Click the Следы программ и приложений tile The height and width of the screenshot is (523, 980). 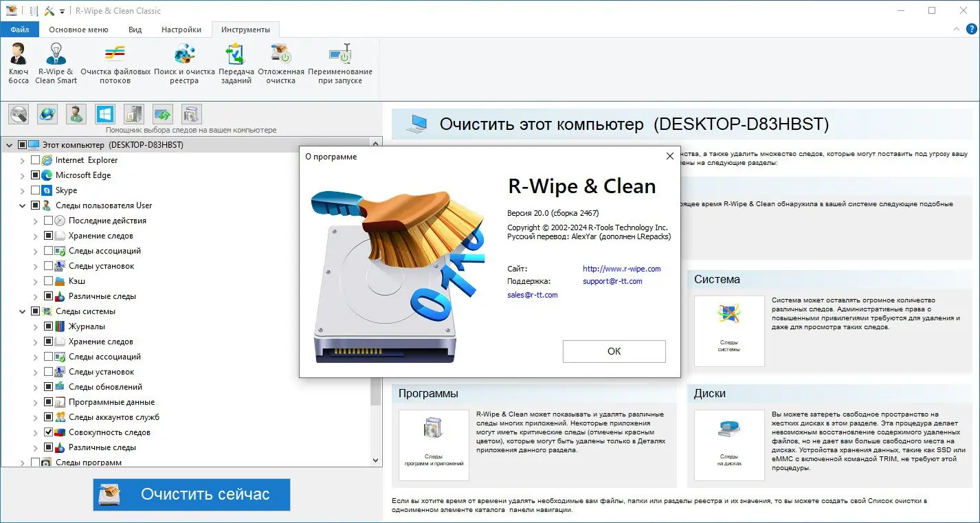(x=434, y=445)
